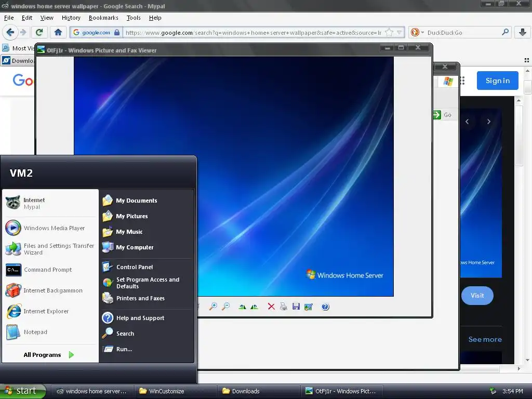Click the browser address bar URL
This screenshot has width=532, height=399.
(253, 33)
